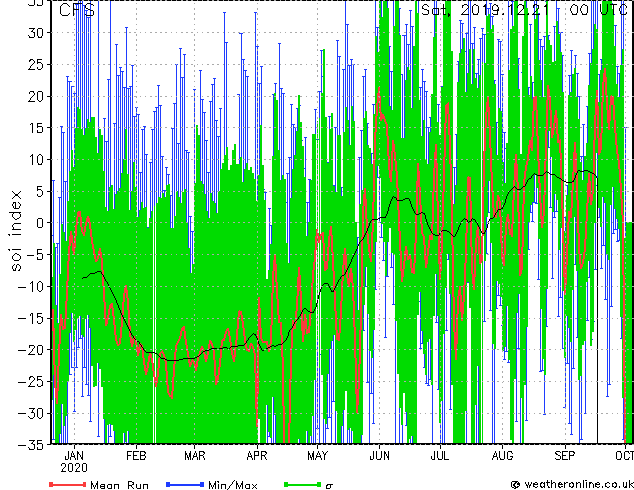Click the JUN month label
The height and width of the screenshot is (490, 634).
coord(380,456)
